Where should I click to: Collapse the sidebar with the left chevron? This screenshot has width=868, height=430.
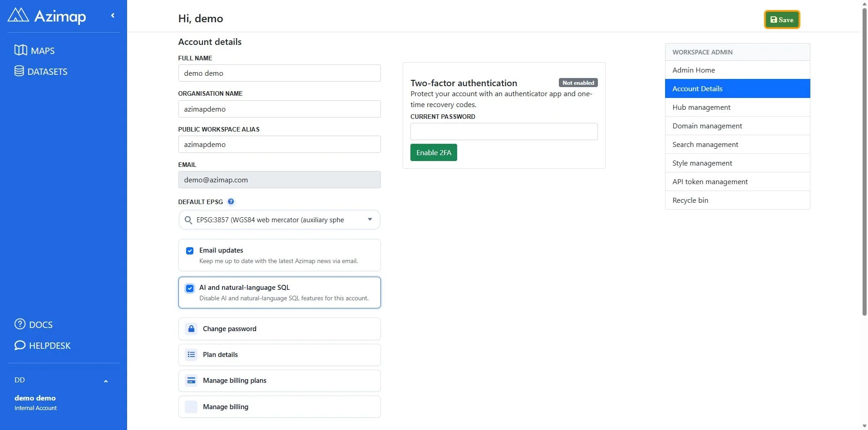pos(113,15)
